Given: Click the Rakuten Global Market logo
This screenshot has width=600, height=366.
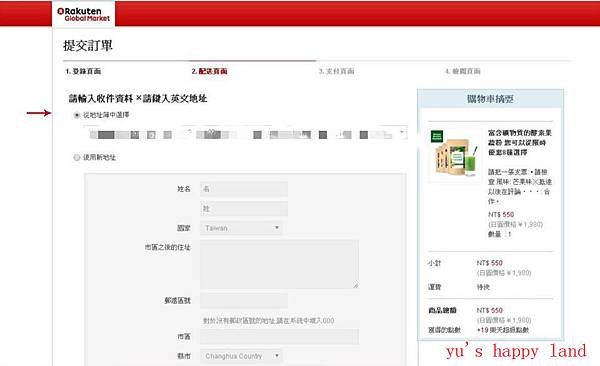Looking at the screenshot, I should point(83,15).
